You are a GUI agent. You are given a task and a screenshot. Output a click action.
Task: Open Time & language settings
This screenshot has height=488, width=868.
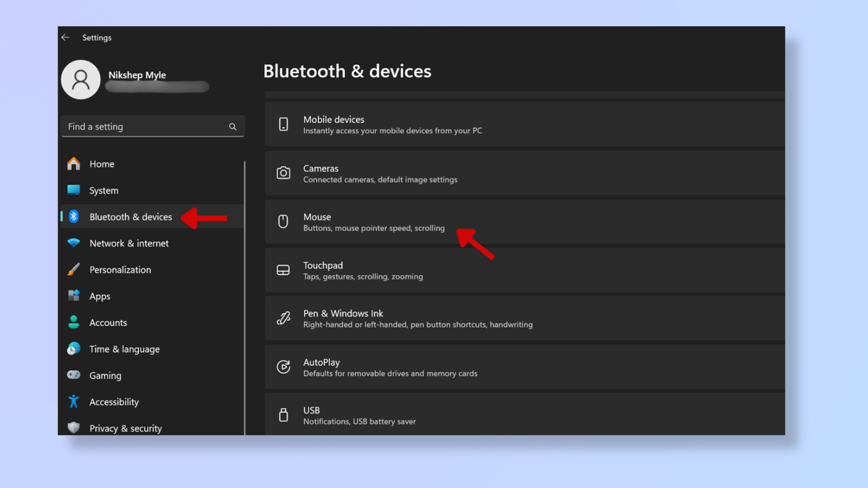[124, 348]
